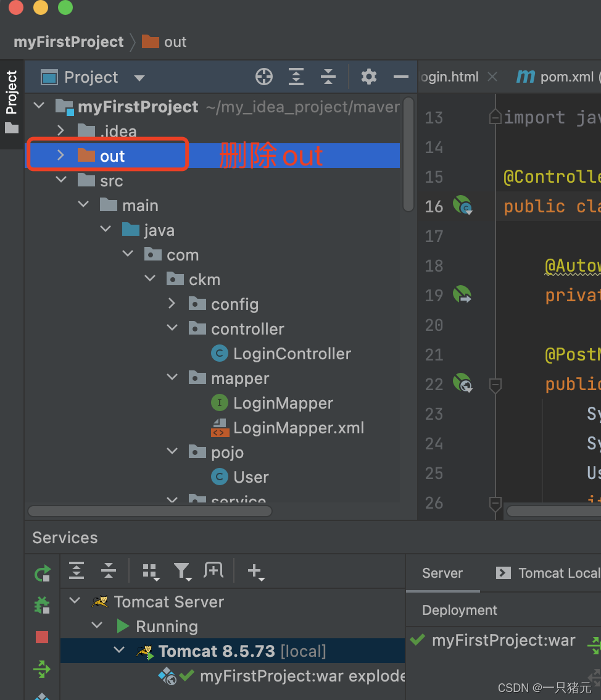Click line number 18 in the gutter
Image resolution: width=601 pixels, height=700 pixels.
434,265
